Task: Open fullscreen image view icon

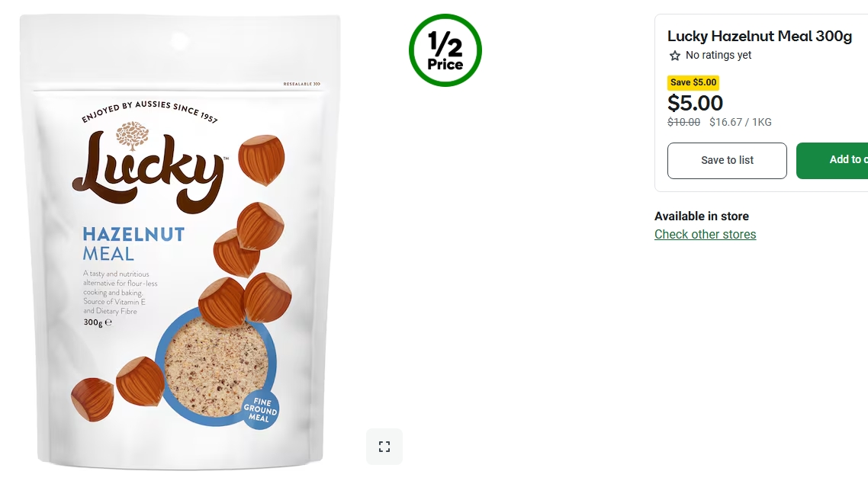Action: 384,447
